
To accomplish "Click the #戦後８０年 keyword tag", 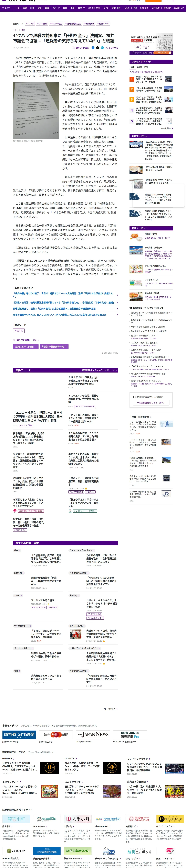I will tap(103, 24).
